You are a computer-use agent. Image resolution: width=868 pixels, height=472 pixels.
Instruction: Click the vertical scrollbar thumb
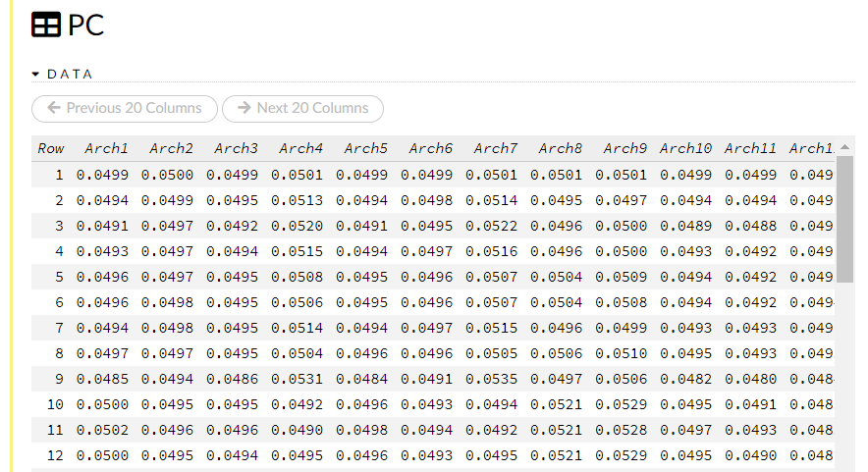tap(844, 216)
